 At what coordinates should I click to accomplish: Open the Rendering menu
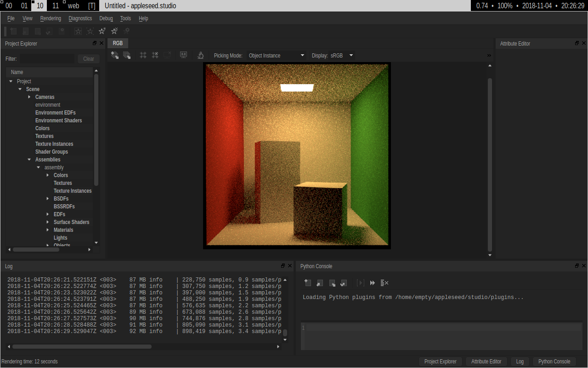[51, 18]
